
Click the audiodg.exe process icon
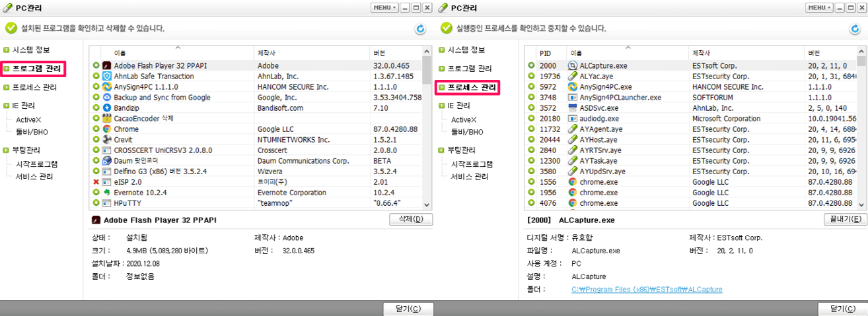click(573, 118)
